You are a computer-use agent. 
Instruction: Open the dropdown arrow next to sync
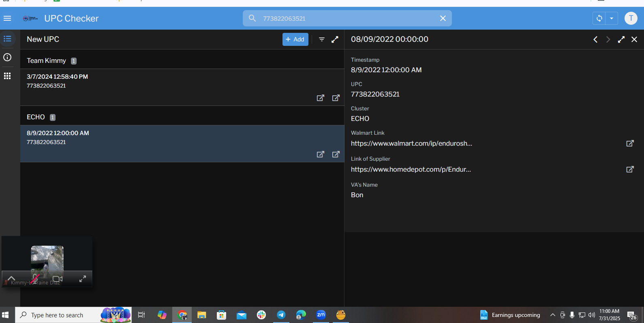[x=612, y=18]
